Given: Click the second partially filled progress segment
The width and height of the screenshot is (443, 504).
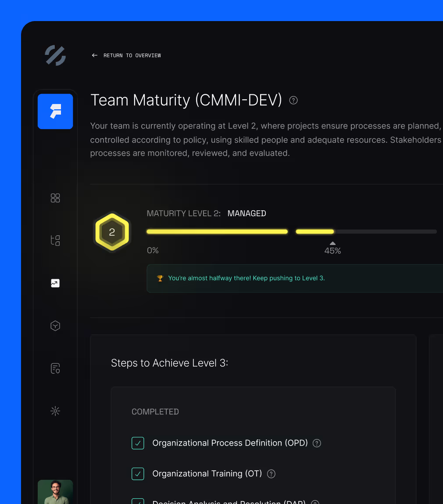Looking at the screenshot, I should pyautogui.click(x=314, y=231).
